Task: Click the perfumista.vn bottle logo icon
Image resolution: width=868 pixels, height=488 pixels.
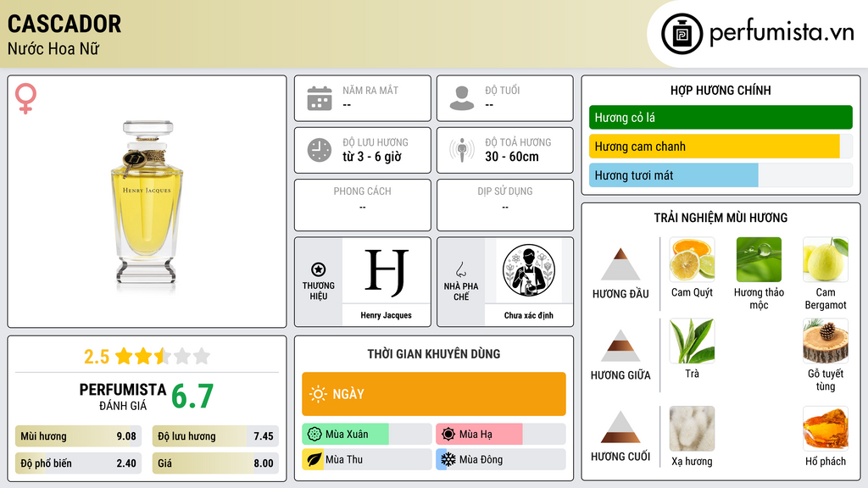Action: point(682,34)
